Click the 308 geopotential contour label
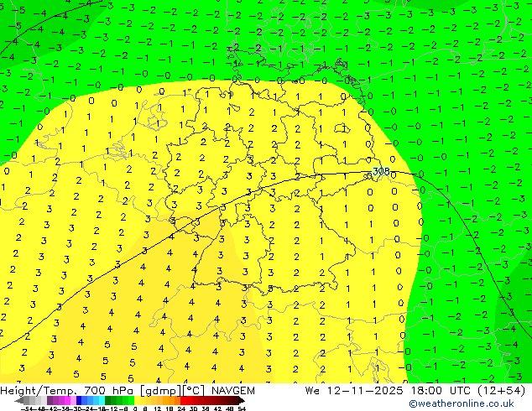Image resolution: width=532 pixels, height=411 pixels. 381,171
